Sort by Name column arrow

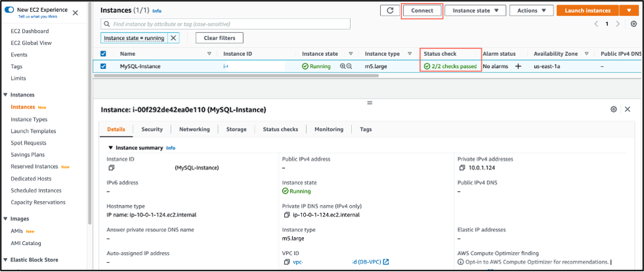click(209, 54)
